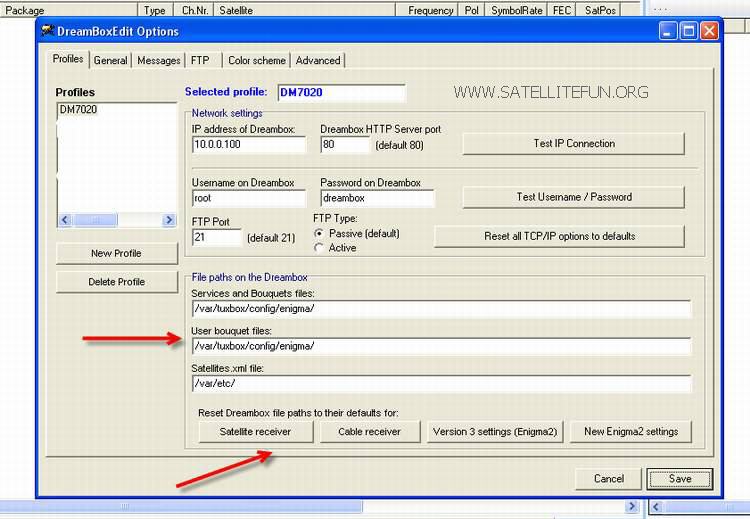Sort by Type column header
This screenshot has height=519, width=750.
[154, 10]
